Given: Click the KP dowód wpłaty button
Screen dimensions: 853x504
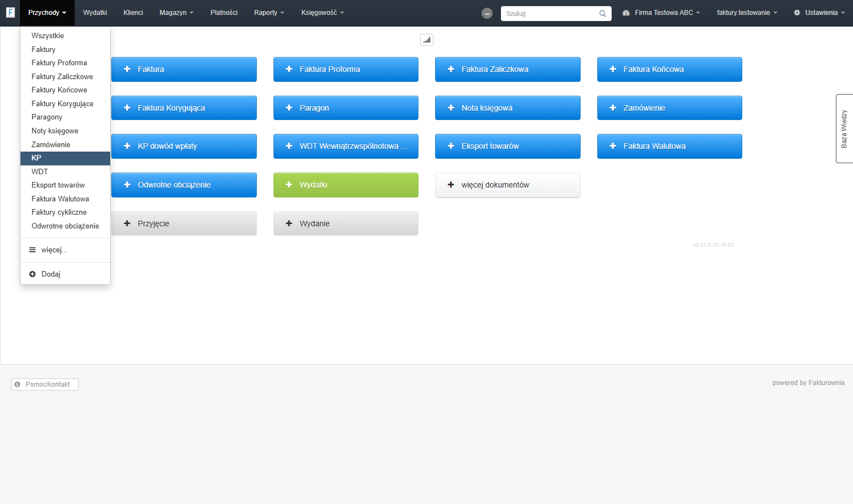Looking at the screenshot, I should 184,146.
